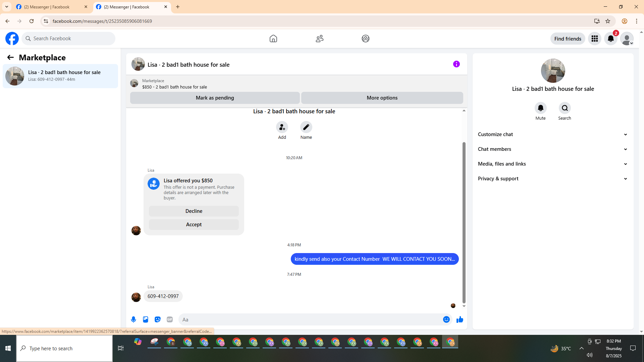Click the browser back arrow
The height and width of the screenshot is (362, 644).
pyautogui.click(x=7, y=21)
